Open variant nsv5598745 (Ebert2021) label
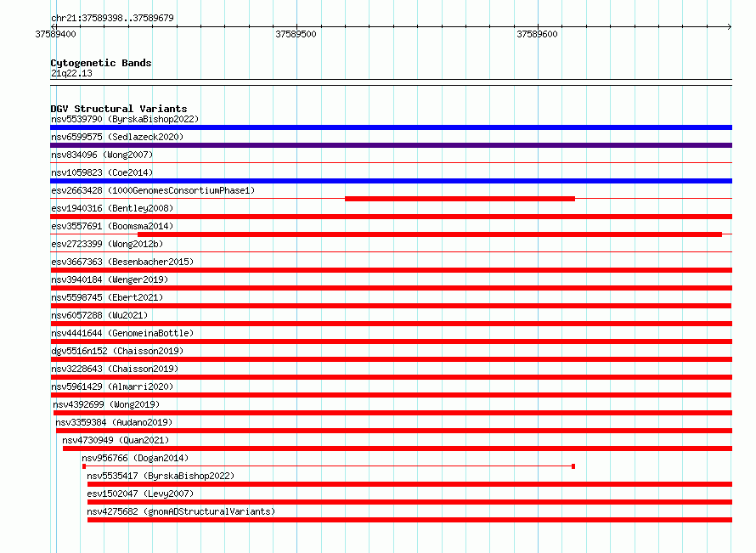The image size is (756, 553). click(x=107, y=297)
